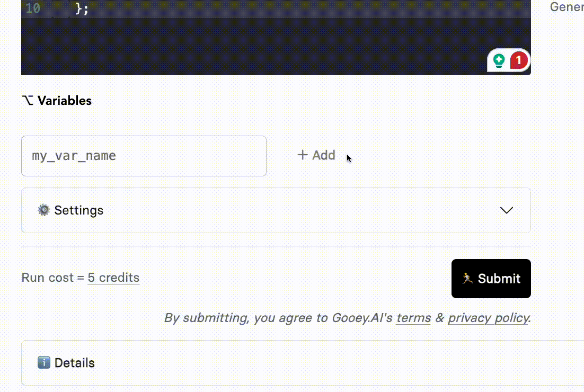This screenshot has width=584, height=392.
Task: Click the Settings gear icon
Action: [x=43, y=210]
